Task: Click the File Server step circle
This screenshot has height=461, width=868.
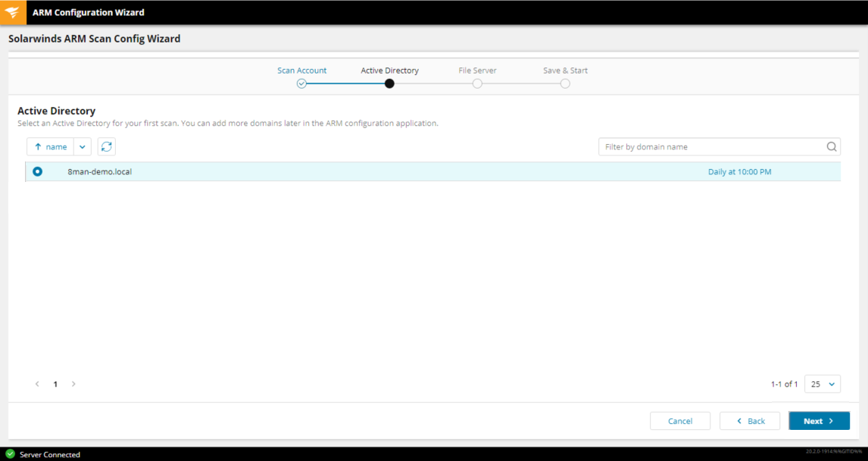Action: tap(477, 84)
